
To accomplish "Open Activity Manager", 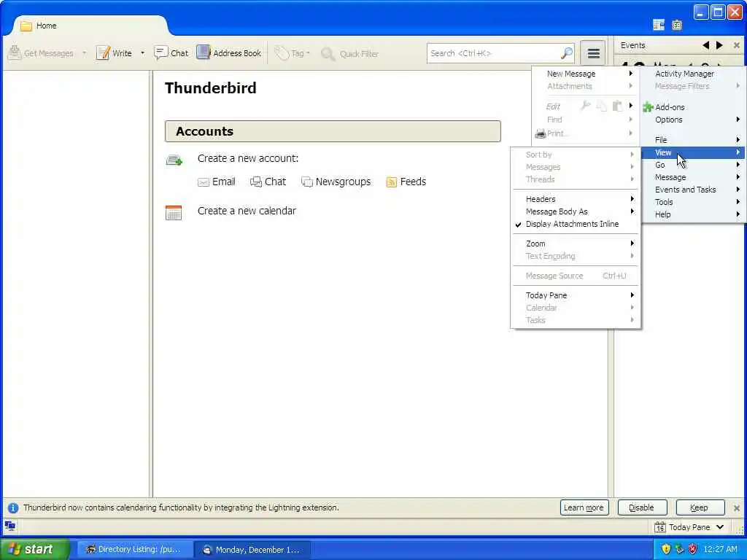I will point(693,74).
